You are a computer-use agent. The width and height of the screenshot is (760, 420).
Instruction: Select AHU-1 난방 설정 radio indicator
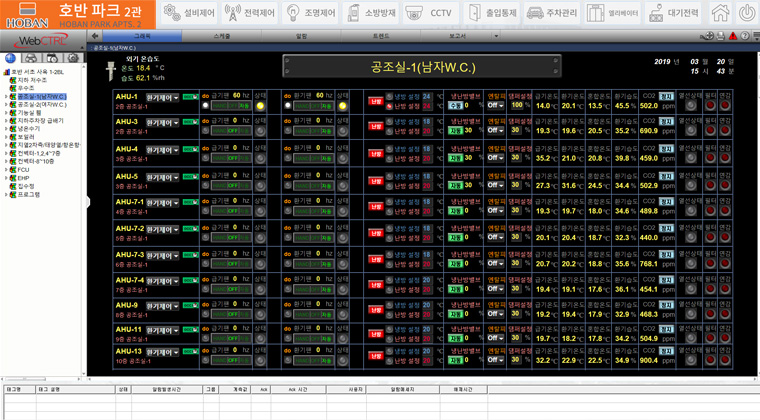pyautogui.click(x=389, y=106)
